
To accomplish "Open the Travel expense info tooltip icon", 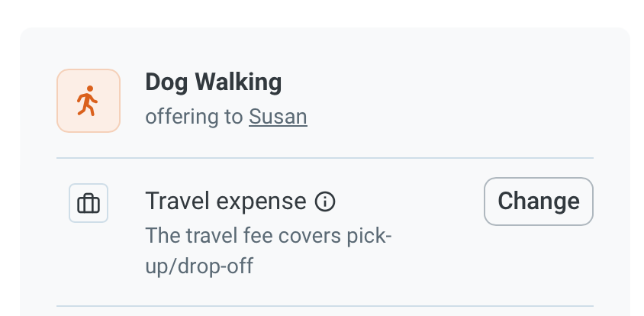I will [325, 202].
